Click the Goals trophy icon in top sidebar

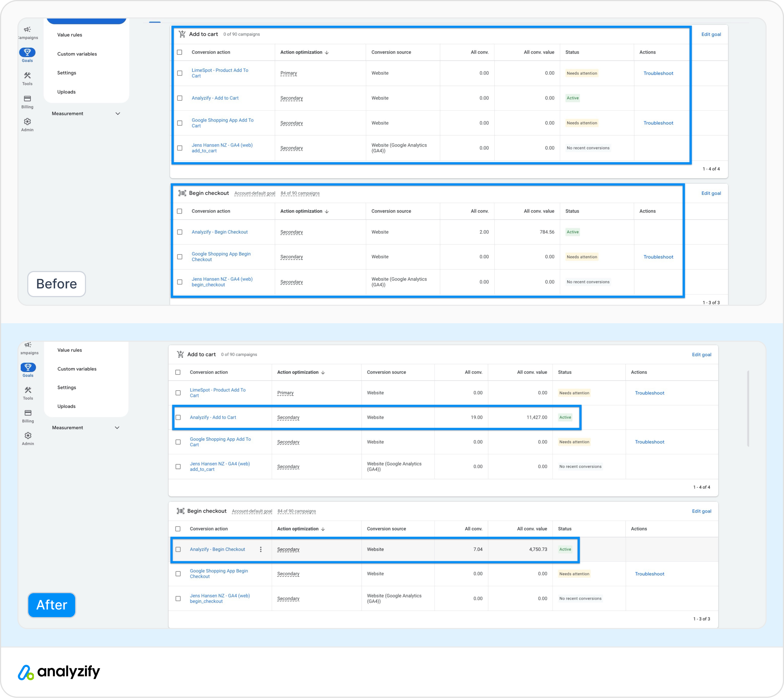[x=27, y=52]
